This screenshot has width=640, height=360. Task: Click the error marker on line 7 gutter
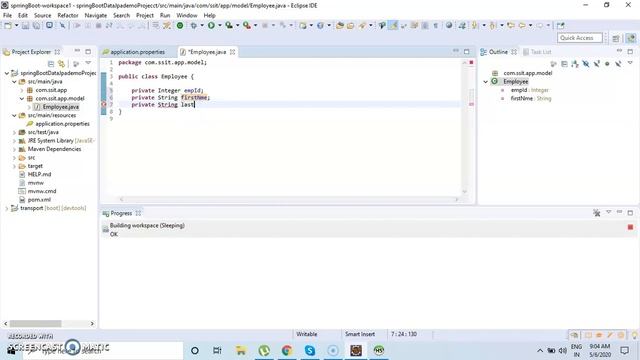(x=104, y=104)
